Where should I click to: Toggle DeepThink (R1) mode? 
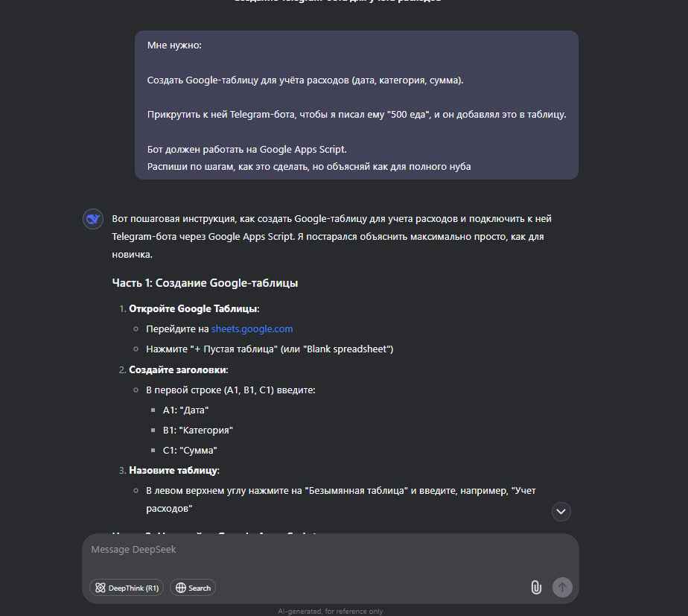127,588
